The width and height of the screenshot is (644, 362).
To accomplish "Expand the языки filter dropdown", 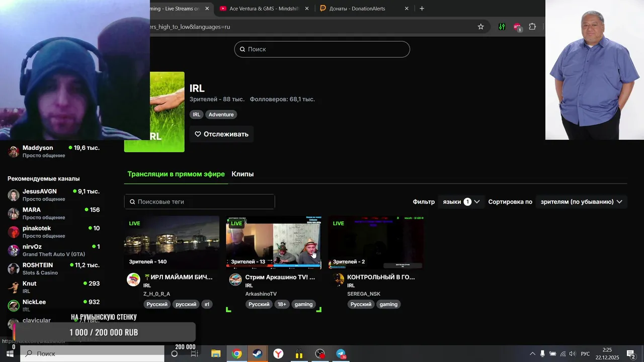I will click(461, 202).
